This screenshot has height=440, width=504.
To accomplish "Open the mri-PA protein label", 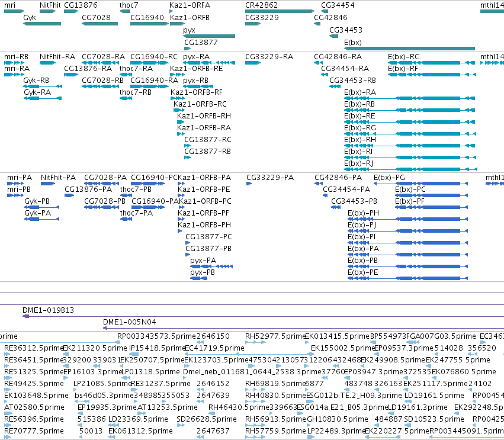I will 20,178.
